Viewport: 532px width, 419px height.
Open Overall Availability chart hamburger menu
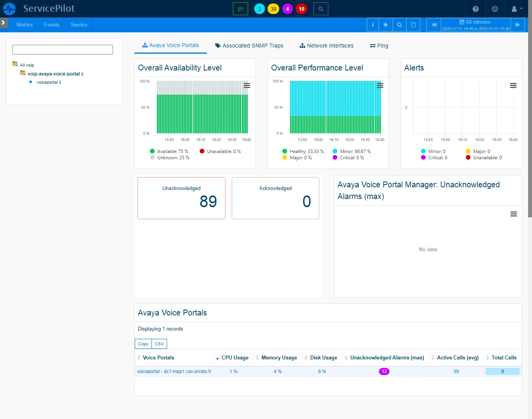pos(247,86)
